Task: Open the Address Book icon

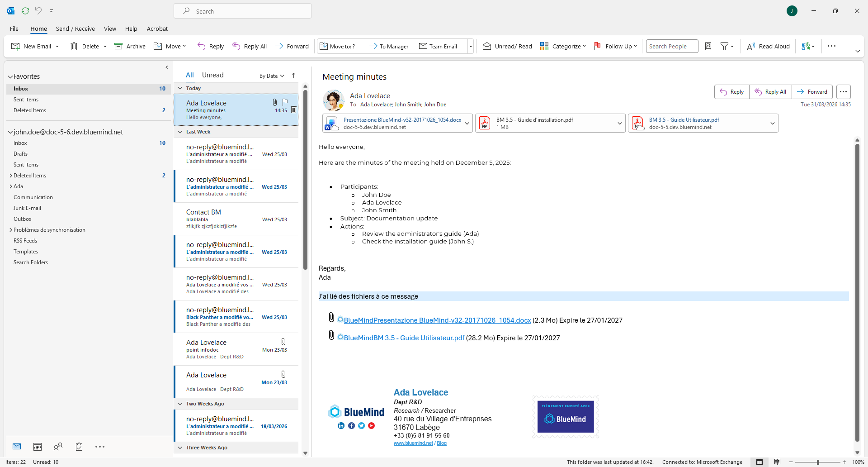Action: coord(708,46)
